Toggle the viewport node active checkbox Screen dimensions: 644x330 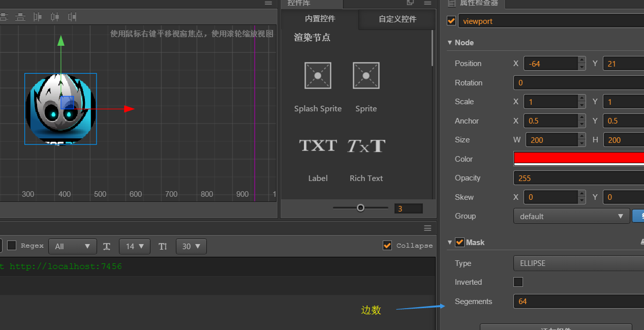[452, 21]
